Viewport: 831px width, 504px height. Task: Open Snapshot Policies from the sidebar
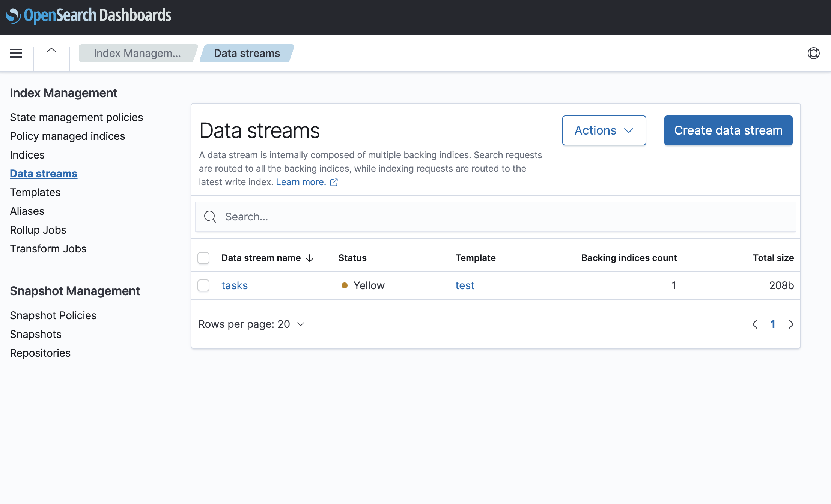click(x=53, y=315)
